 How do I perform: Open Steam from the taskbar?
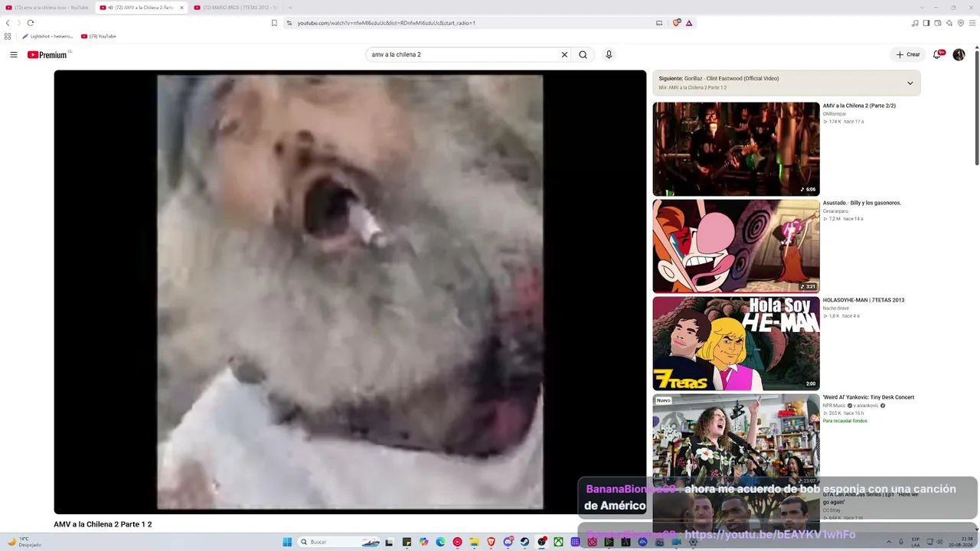[524, 542]
